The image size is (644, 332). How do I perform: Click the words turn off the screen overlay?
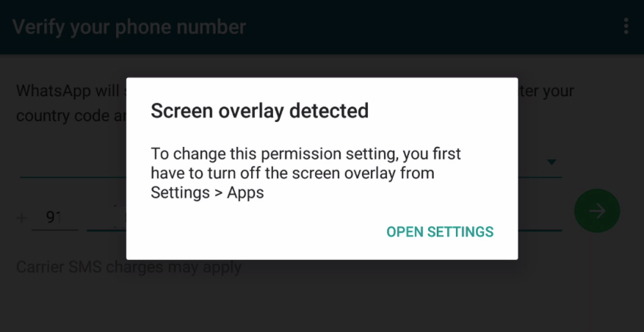point(264,173)
